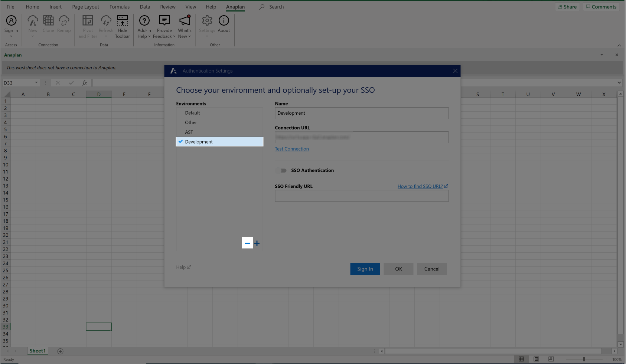626x364 pixels.
Task: Toggle SSO Authentication switch
Action: coord(281,170)
